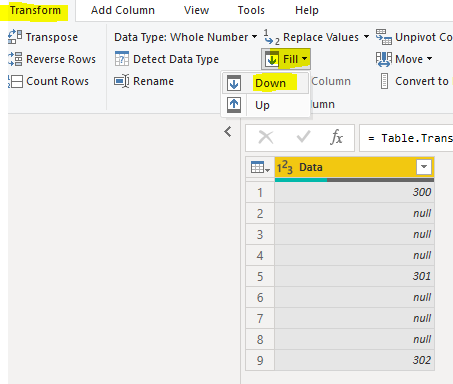Click the fx function icon

pos(337,137)
